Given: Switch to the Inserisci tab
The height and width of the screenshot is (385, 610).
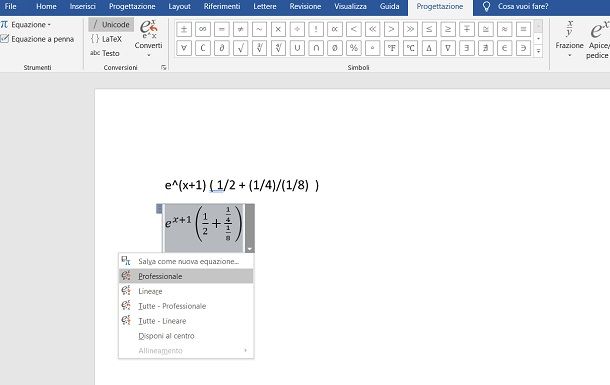Looking at the screenshot, I should (x=82, y=6).
